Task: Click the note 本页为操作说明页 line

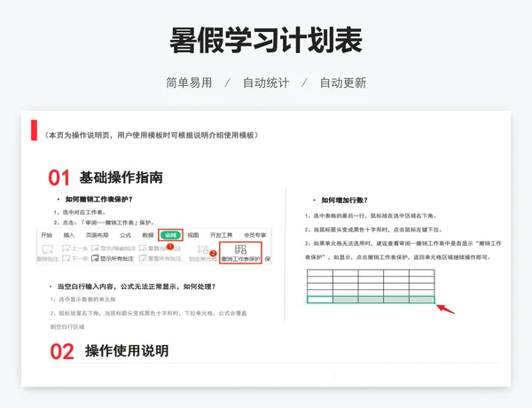Action: (152, 136)
